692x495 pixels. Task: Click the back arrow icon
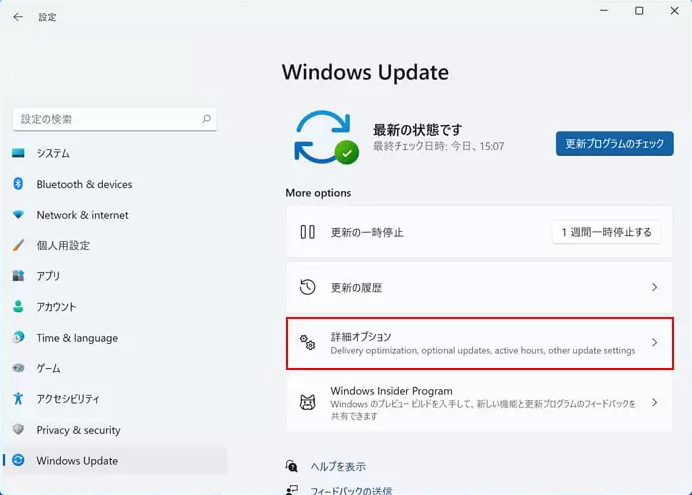point(18,17)
